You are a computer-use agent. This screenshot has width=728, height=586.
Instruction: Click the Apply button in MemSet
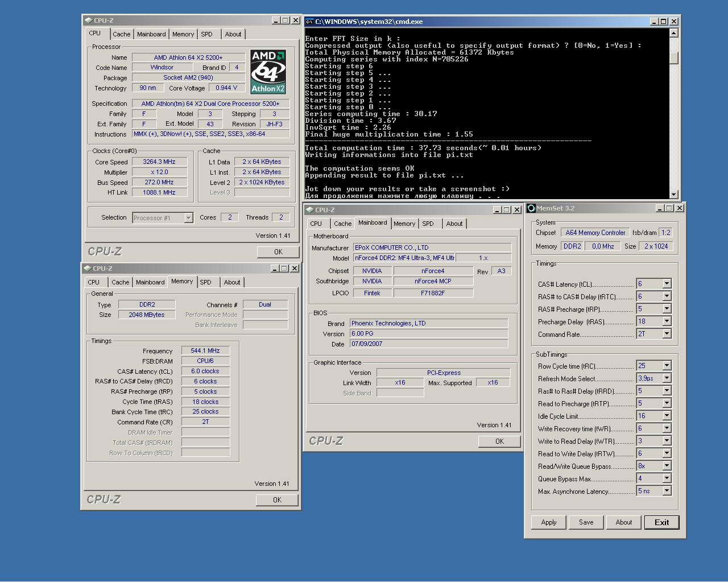pos(549,522)
